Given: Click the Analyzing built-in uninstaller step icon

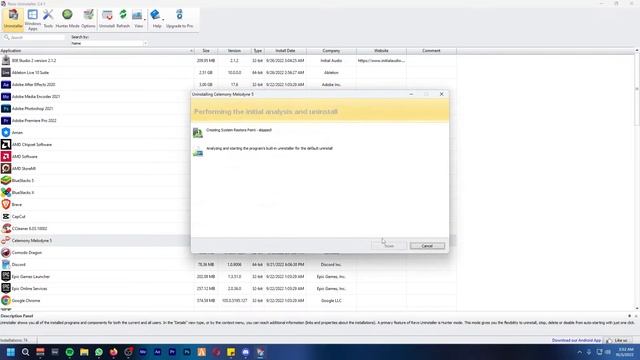Looking at the screenshot, I should point(198,152).
